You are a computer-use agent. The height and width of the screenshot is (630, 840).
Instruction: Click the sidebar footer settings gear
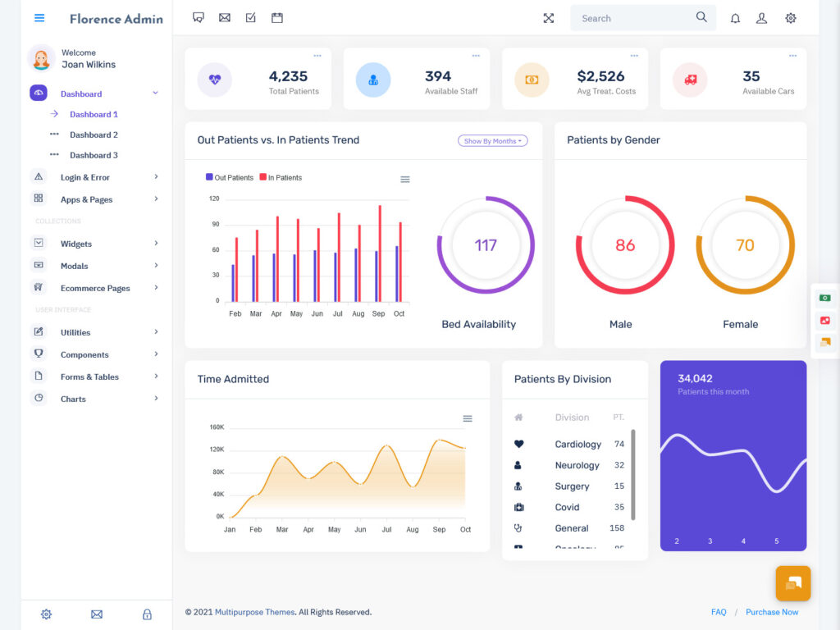click(x=47, y=614)
